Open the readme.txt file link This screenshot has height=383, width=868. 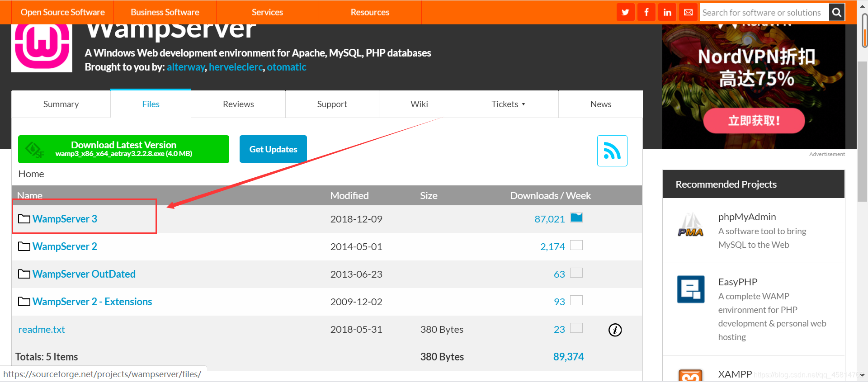(x=42, y=329)
